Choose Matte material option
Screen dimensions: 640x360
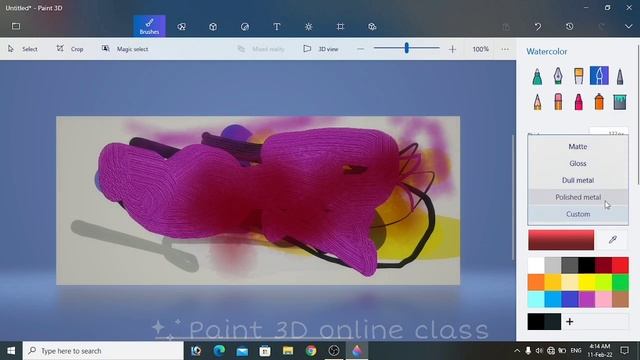(x=578, y=147)
